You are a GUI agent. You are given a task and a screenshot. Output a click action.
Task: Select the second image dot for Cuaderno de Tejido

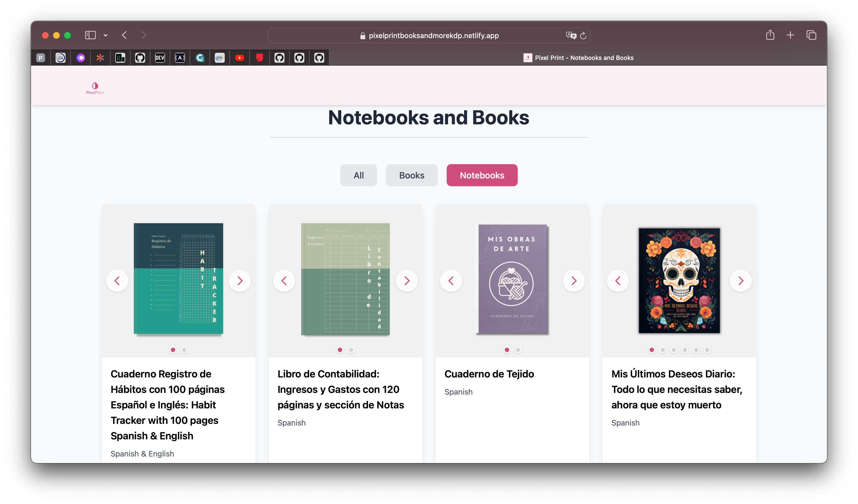point(518,350)
